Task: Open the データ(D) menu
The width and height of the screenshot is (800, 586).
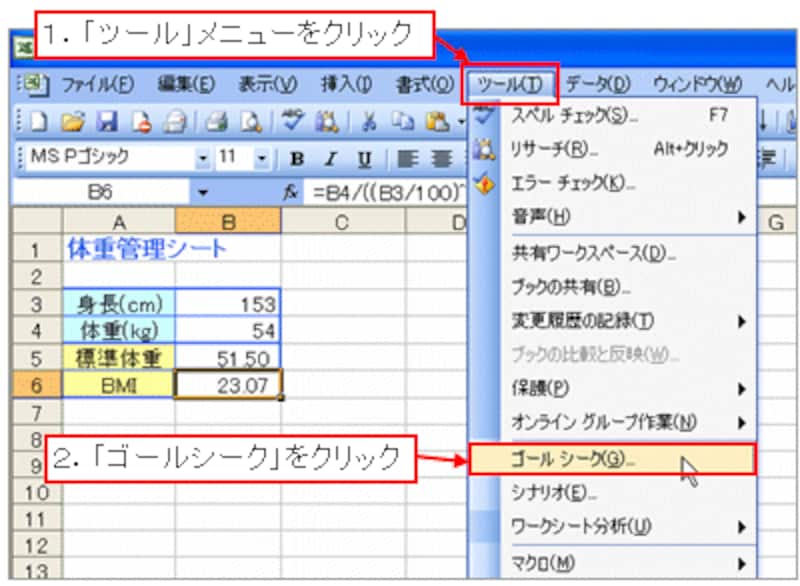Action: click(x=598, y=84)
